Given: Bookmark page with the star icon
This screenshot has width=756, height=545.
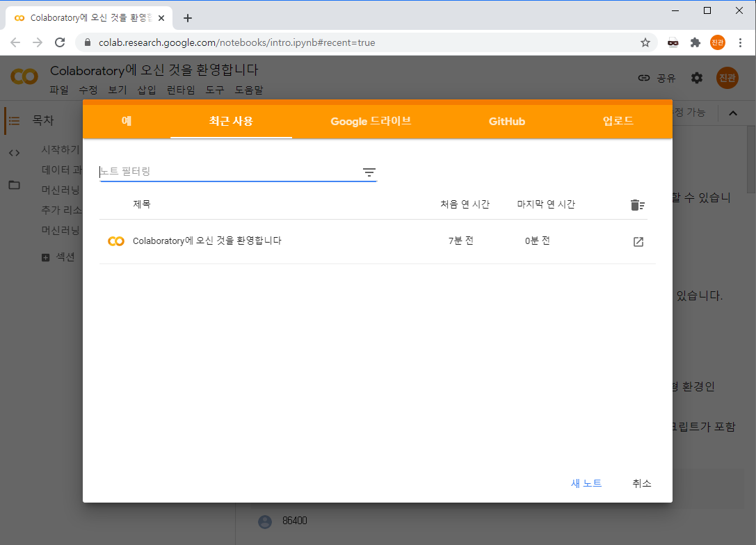Looking at the screenshot, I should (645, 42).
